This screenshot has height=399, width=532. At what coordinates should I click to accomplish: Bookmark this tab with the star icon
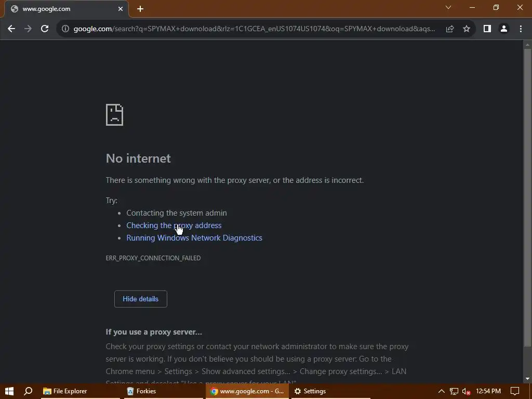coord(467,29)
